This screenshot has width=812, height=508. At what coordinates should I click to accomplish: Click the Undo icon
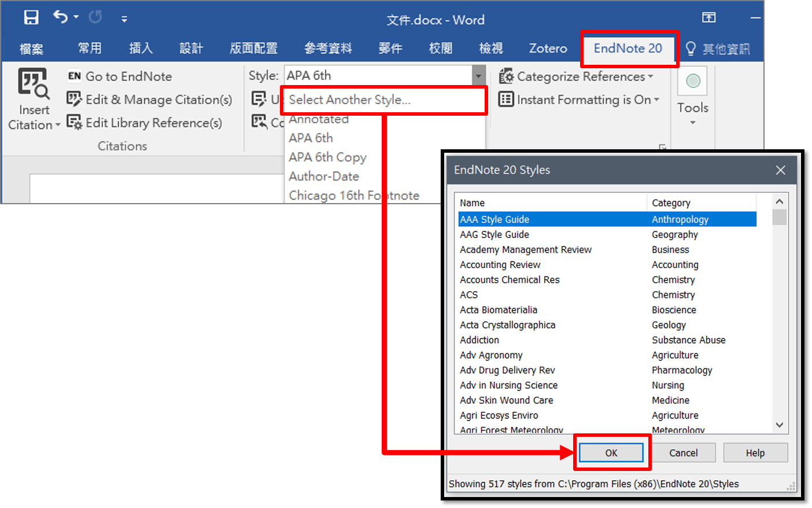60,17
